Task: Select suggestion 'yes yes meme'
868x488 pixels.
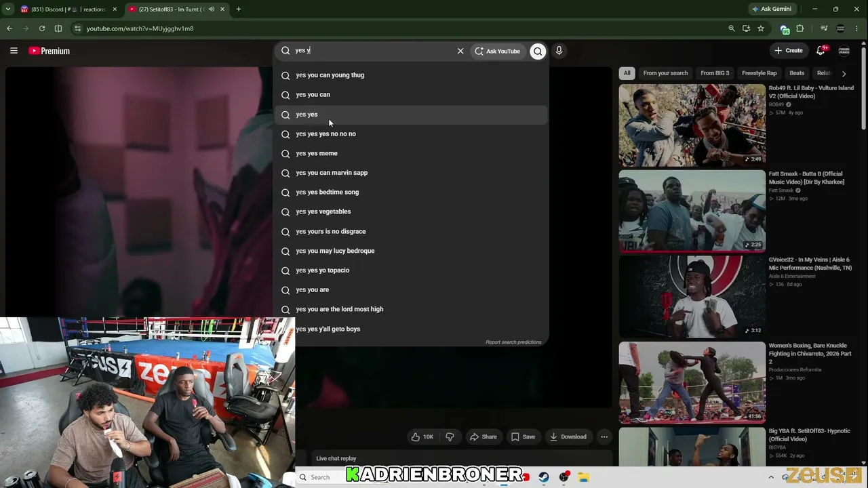Action: 411,153
